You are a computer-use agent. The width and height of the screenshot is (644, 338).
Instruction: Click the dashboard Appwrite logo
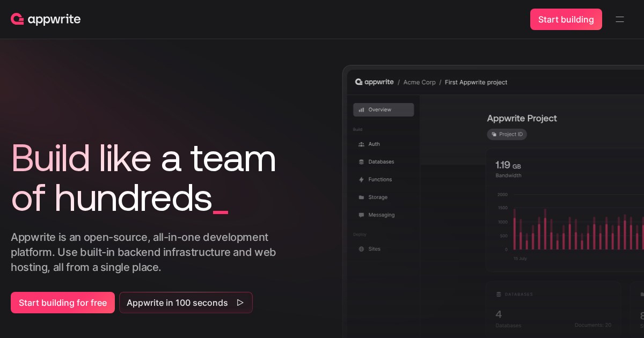pyautogui.click(x=374, y=82)
